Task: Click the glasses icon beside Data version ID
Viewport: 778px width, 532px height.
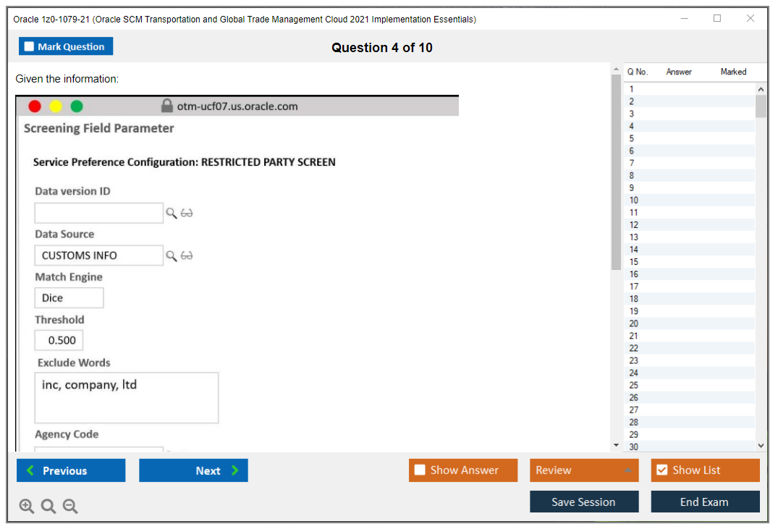Action: click(187, 213)
